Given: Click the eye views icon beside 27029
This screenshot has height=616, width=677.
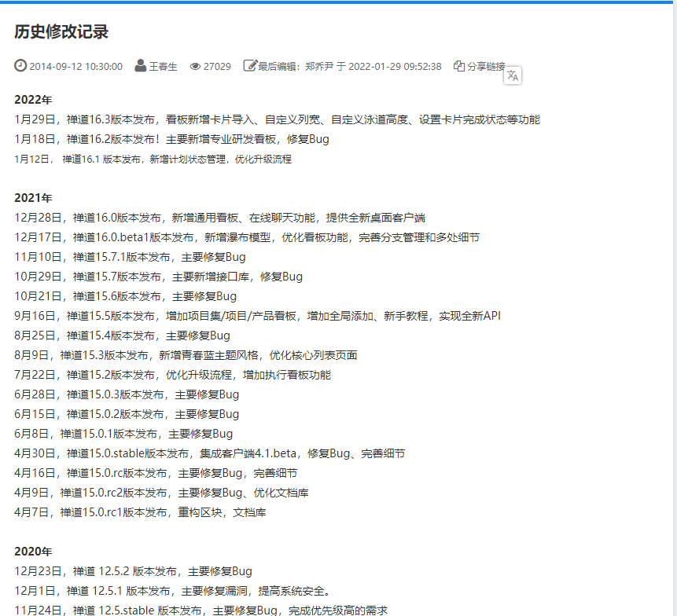Looking at the screenshot, I should pyautogui.click(x=195, y=67).
